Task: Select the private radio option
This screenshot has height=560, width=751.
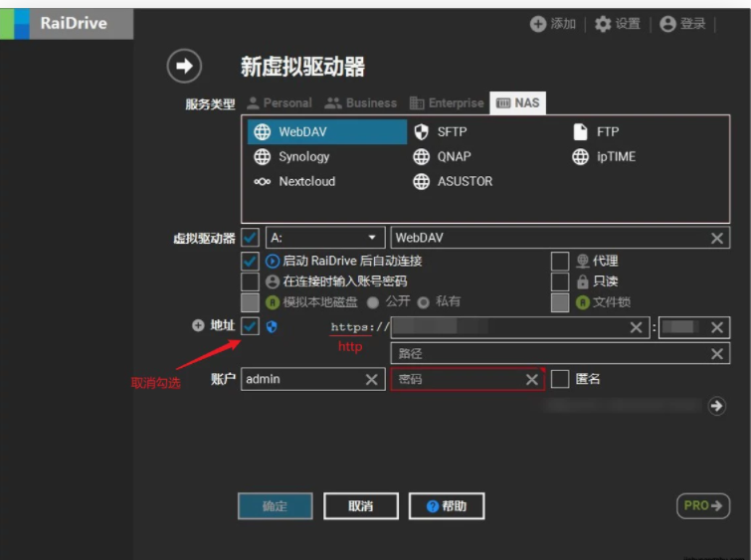Action: 423,302
